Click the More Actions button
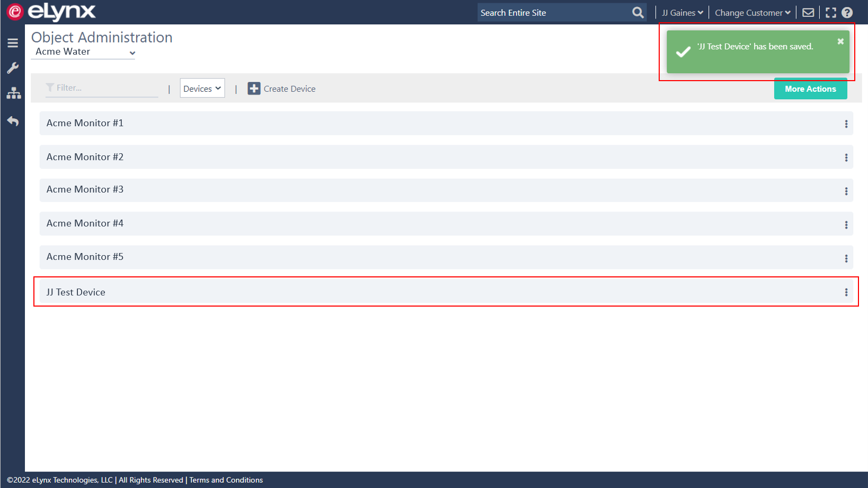This screenshot has height=488, width=868. pyautogui.click(x=810, y=89)
